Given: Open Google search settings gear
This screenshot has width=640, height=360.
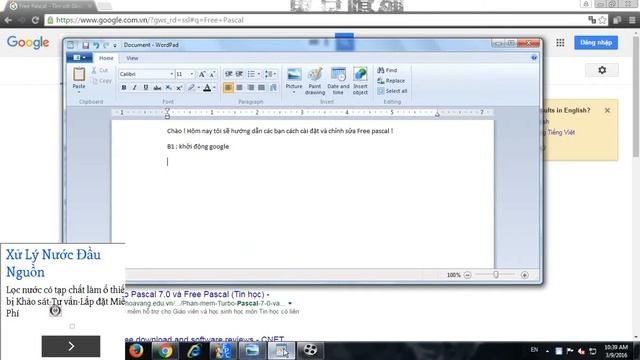Looking at the screenshot, I should (x=602, y=70).
